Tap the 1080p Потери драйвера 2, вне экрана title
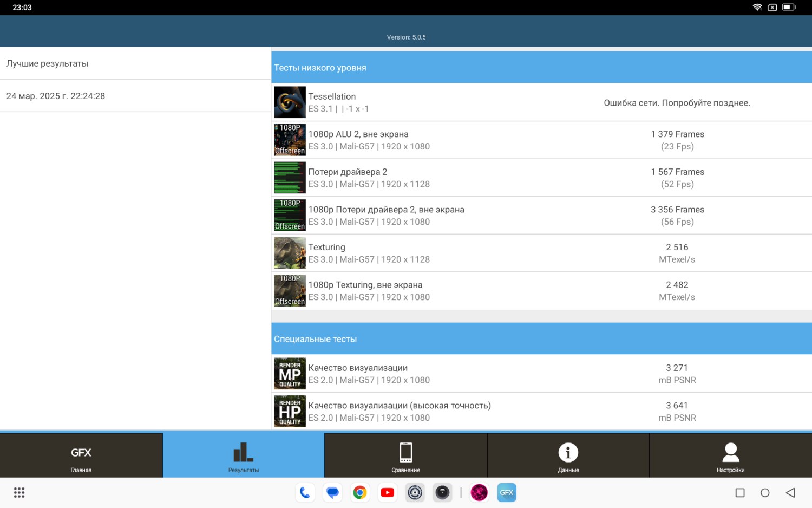The height and width of the screenshot is (508, 812). 387,210
